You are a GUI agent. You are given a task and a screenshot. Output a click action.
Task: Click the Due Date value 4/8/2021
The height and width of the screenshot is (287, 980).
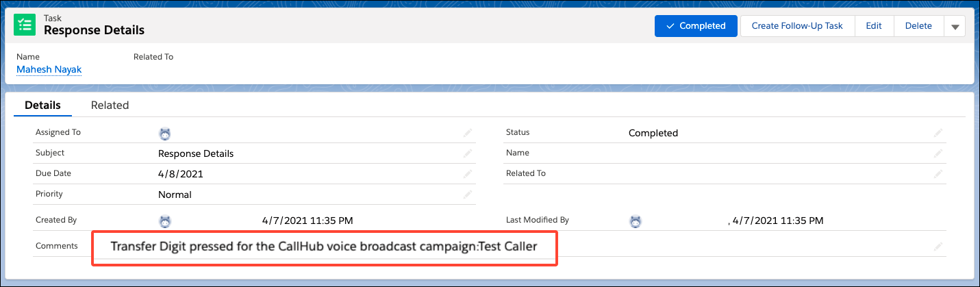[181, 174]
